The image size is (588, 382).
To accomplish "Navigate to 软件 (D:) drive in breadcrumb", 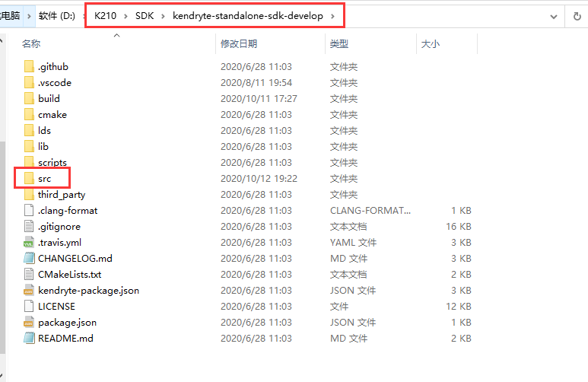I will click(x=57, y=16).
